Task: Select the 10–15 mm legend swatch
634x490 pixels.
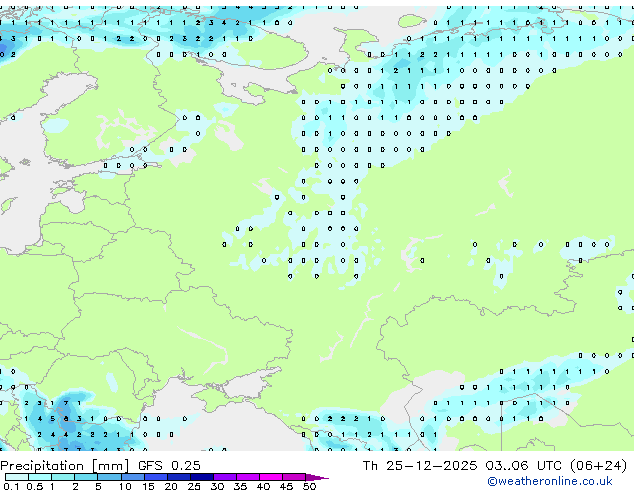Action: (133, 477)
